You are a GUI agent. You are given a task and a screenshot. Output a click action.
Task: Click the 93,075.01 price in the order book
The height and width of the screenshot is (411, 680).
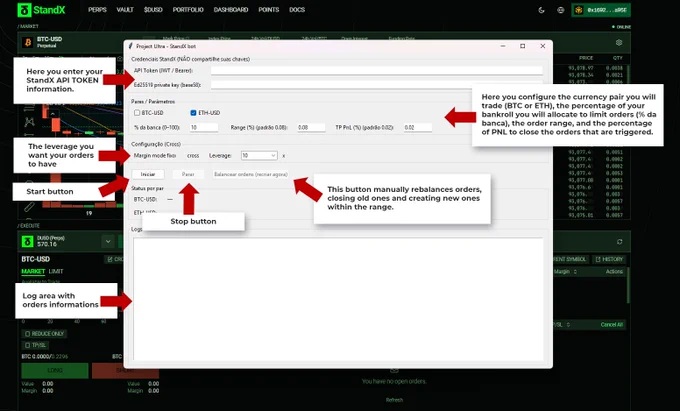click(581, 215)
